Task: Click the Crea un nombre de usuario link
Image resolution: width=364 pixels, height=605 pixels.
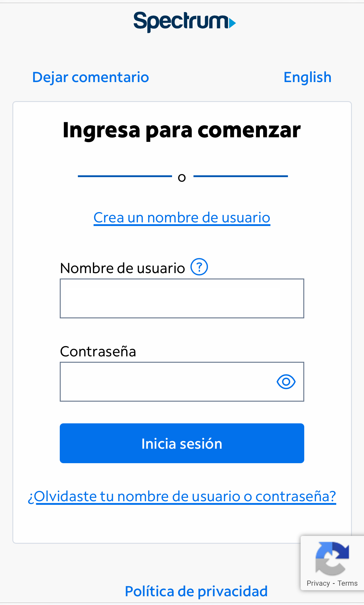Action: pyautogui.click(x=182, y=218)
